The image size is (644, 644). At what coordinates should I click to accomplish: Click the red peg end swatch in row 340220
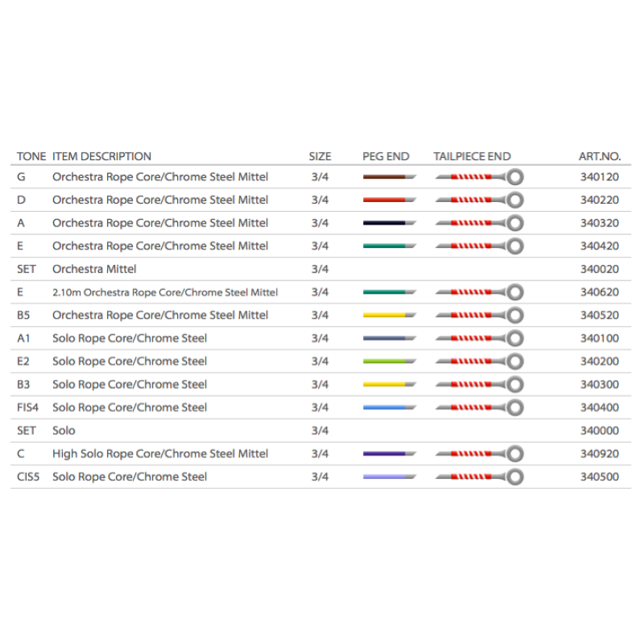[390, 200]
